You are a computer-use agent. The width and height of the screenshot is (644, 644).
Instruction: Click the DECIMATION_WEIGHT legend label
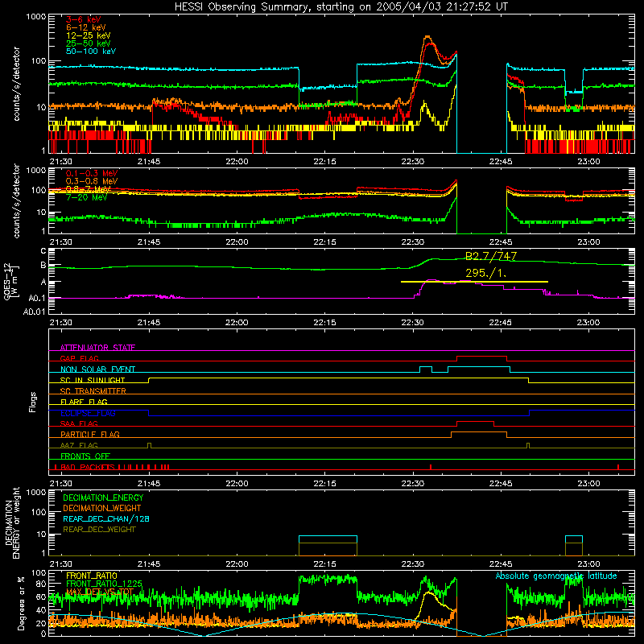[102, 508]
